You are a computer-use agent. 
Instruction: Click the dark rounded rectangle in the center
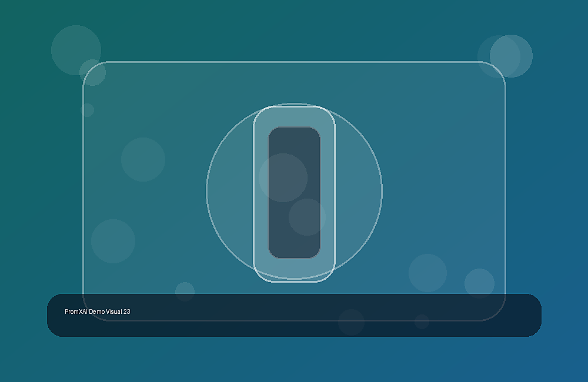click(295, 193)
